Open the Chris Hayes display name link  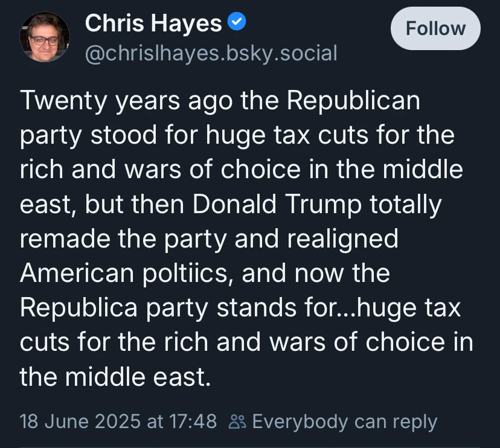tap(153, 24)
